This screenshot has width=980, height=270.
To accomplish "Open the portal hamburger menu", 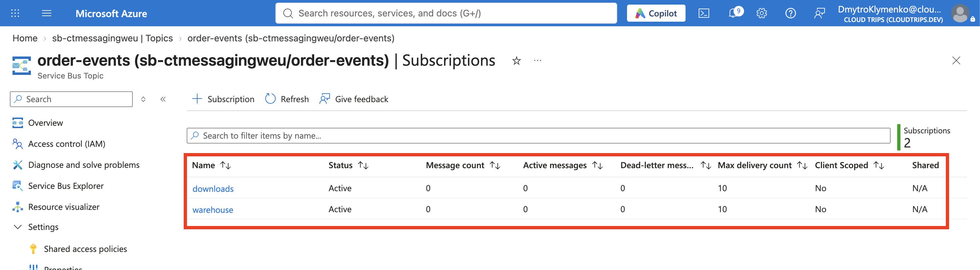I will coord(46,13).
